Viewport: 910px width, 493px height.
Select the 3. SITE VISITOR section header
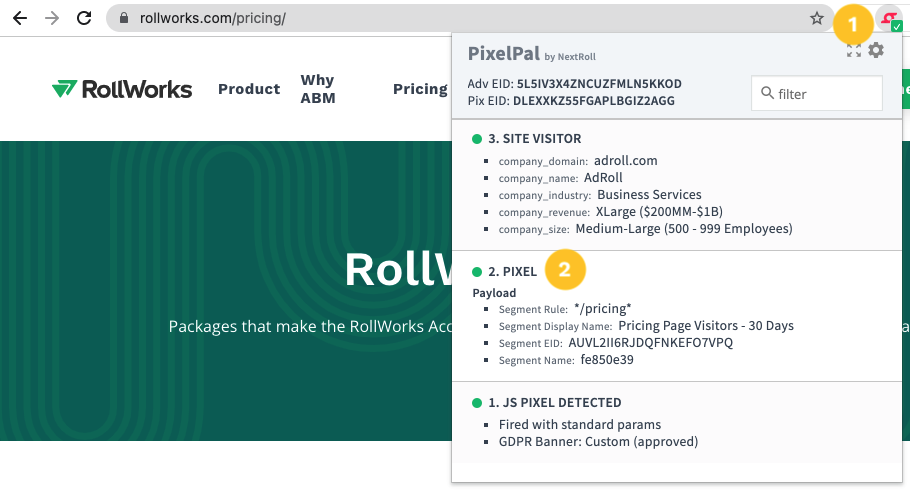pyautogui.click(x=535, y=139)
